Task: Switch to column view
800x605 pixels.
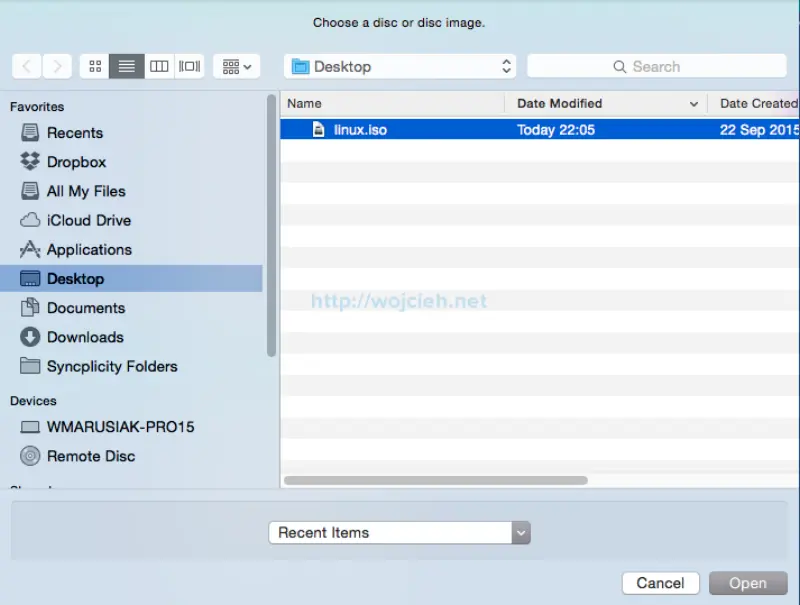Action: point(159,66)
